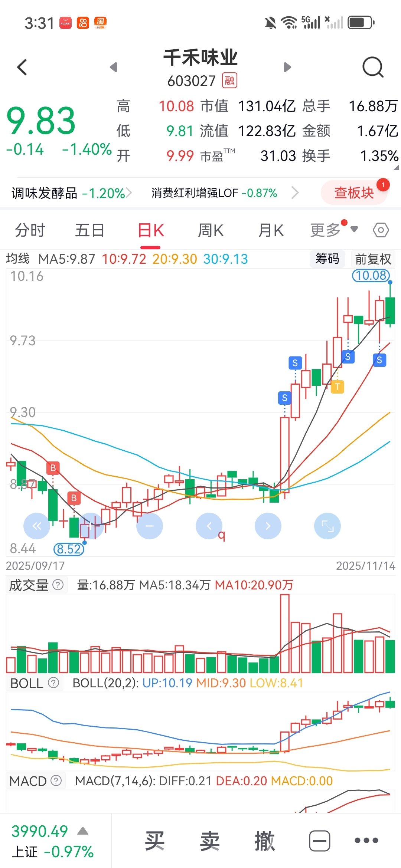Tap the yellow T marker on chart
This screenshot has height=868, width=401.
[337, 387]
